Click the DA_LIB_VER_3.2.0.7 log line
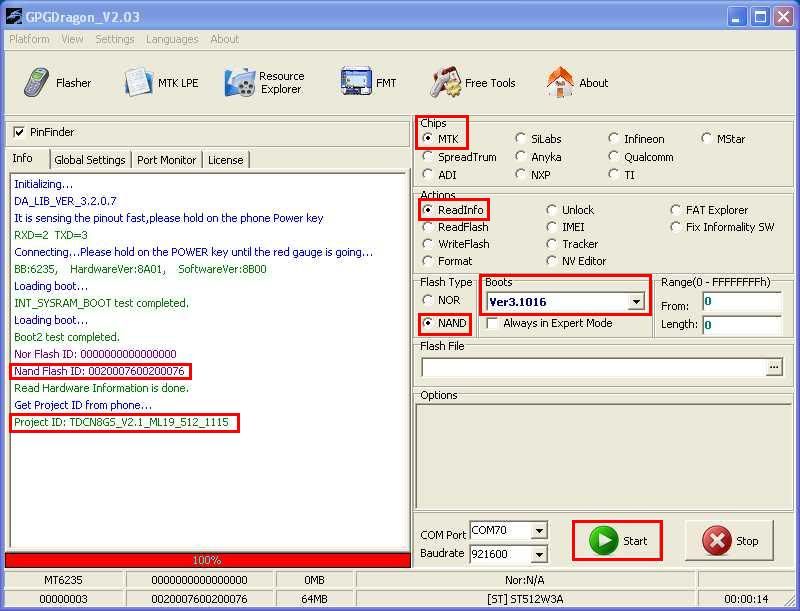Viewport: 800px width, 611px height. (65, 201)
